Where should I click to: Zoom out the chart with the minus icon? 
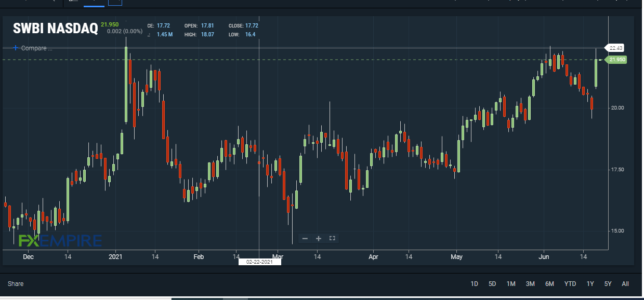pos(305,239)
